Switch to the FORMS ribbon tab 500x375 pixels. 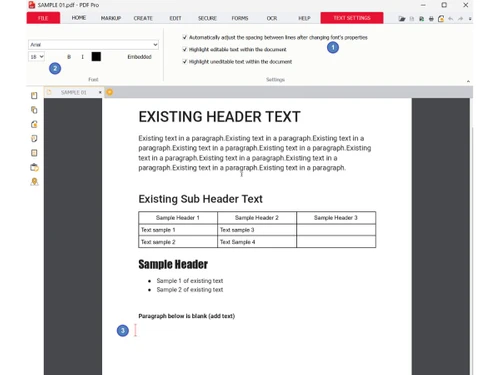point(240,18)
